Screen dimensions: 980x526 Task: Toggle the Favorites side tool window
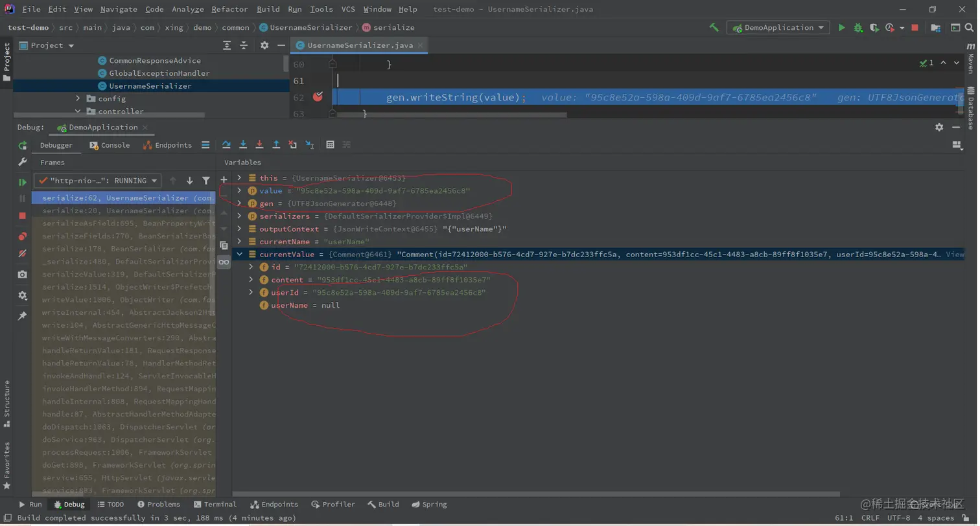point(6,466)
